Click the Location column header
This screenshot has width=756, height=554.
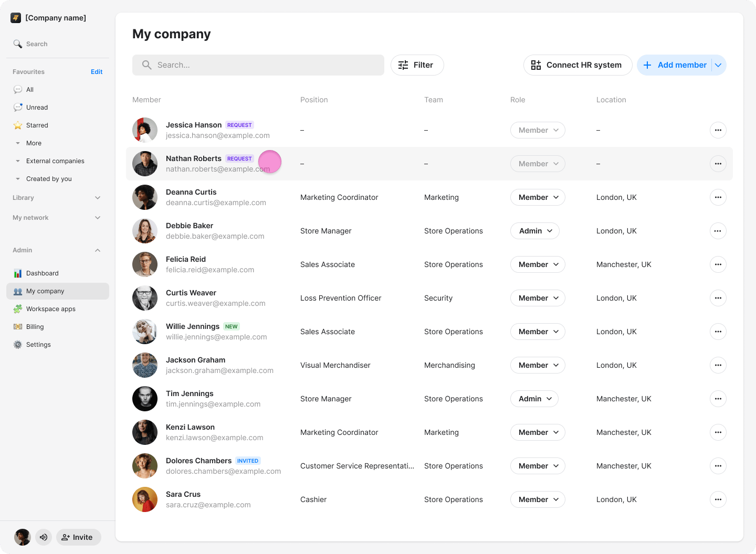[x=611, y=100]
